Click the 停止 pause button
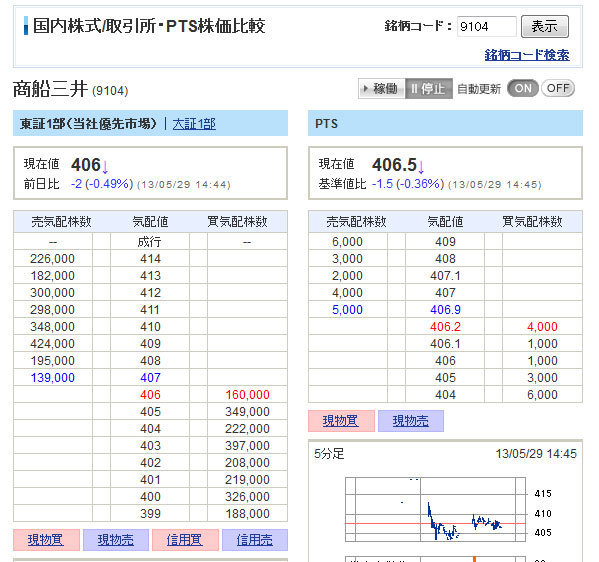 pos(429,89)
